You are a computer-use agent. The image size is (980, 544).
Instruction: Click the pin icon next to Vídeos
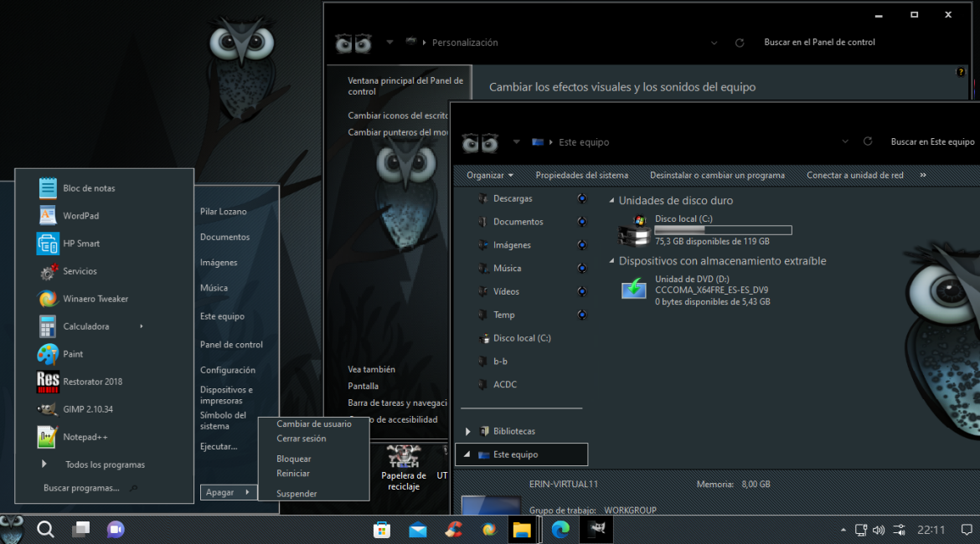(582, 292)
